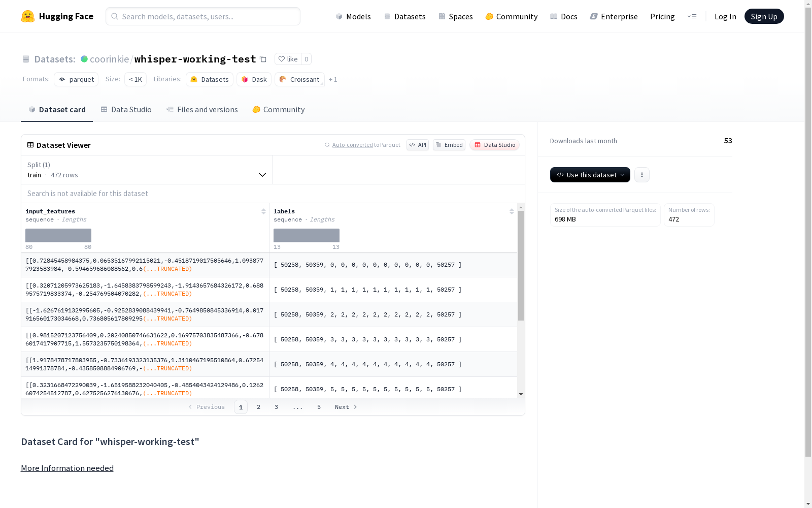Click the viewer scrollbar up arrow
The height and width of the screenshot is (508, 812).
[x=521, y=207]
